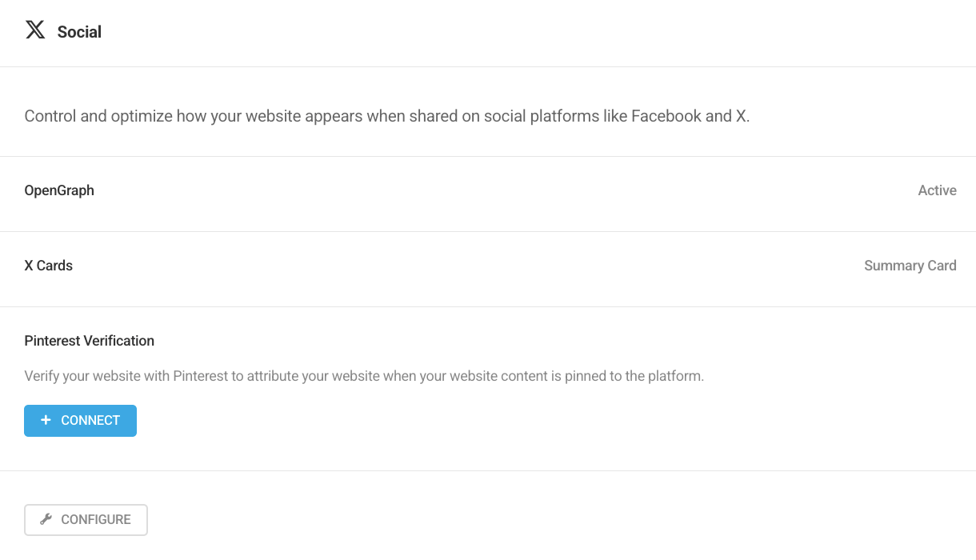Click the standalone X at the intro's end
Viewport: 976px width, 560px height.
pos(741,116)
